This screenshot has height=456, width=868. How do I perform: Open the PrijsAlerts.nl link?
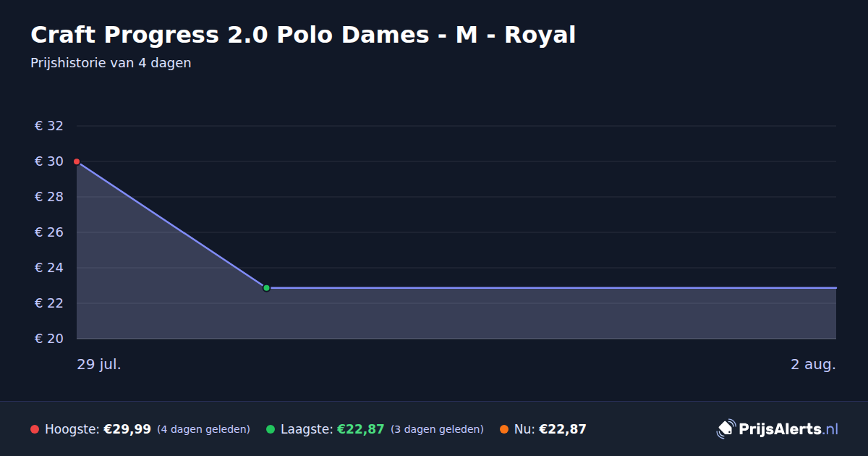coord(778,429)
